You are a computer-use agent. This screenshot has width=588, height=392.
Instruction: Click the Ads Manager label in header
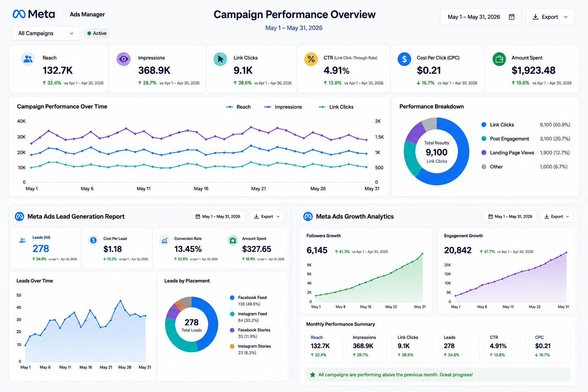pos(87,15)
